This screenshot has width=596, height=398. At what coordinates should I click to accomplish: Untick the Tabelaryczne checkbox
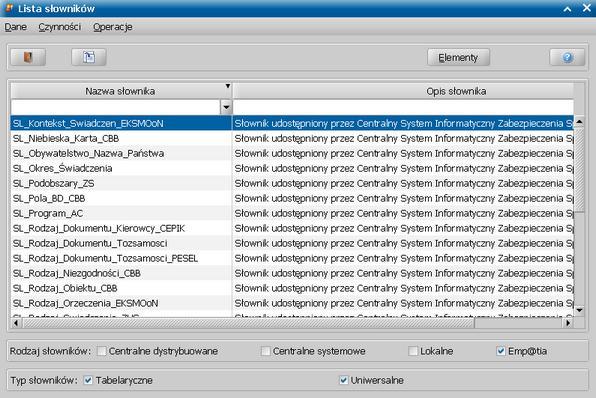88,380
